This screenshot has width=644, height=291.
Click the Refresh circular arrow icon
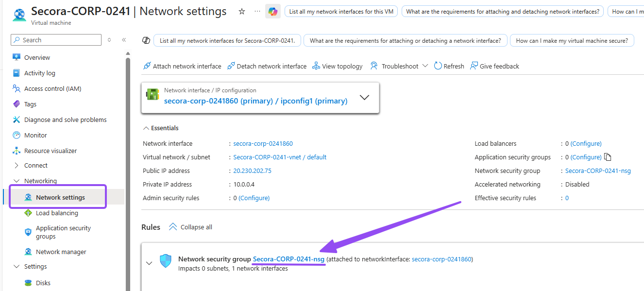click(438, 66)
